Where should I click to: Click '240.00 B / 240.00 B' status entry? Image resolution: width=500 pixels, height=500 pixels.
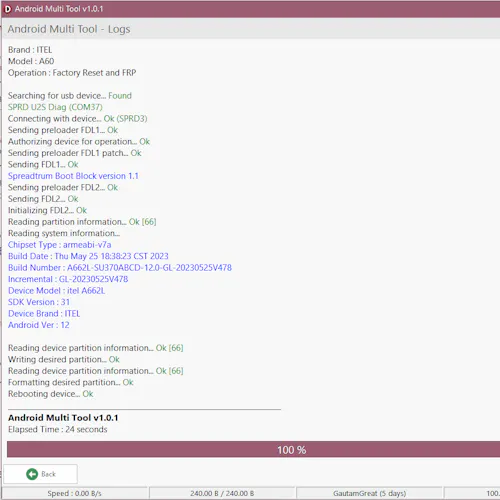(x=222, y=493)
